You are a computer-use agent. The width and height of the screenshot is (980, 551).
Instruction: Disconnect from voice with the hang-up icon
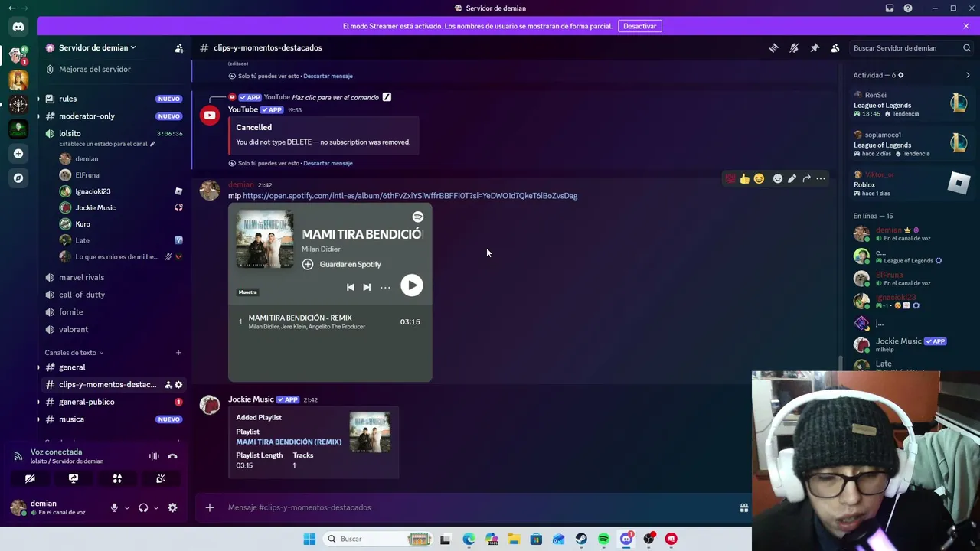tap(172, 457)
